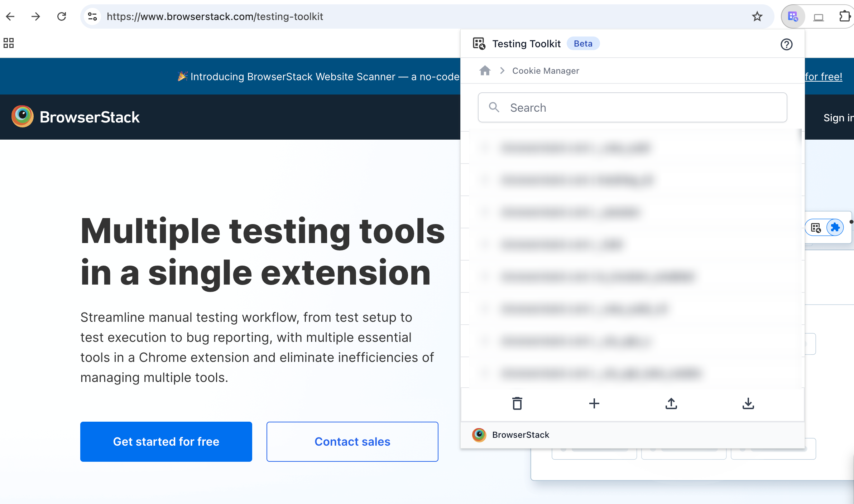The width and height of the screenshot is (854, 504).
Task: Delete cookies with the trash icon
Action: coord(517,403)
